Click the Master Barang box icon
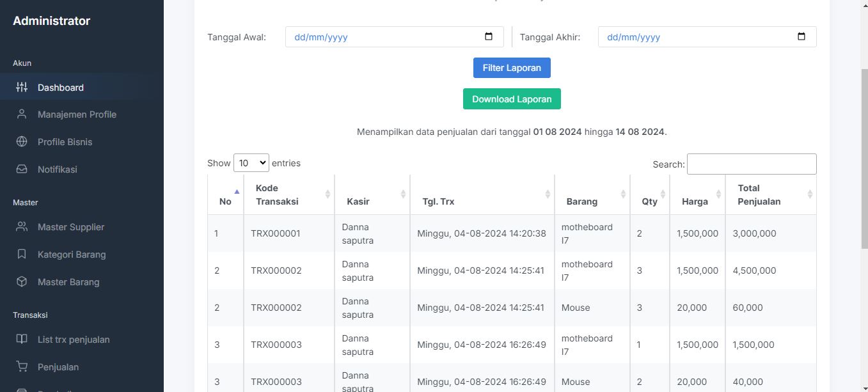 click(22, 282)
